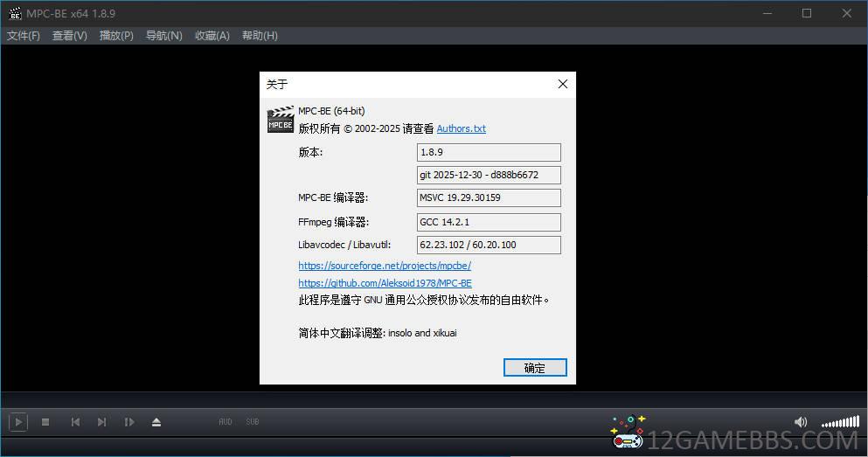Image resolution: width=868 pixels, height=457 pixels.
Task: Click the MPC-BE 编译器 label
Action: (x=333, y=197)
